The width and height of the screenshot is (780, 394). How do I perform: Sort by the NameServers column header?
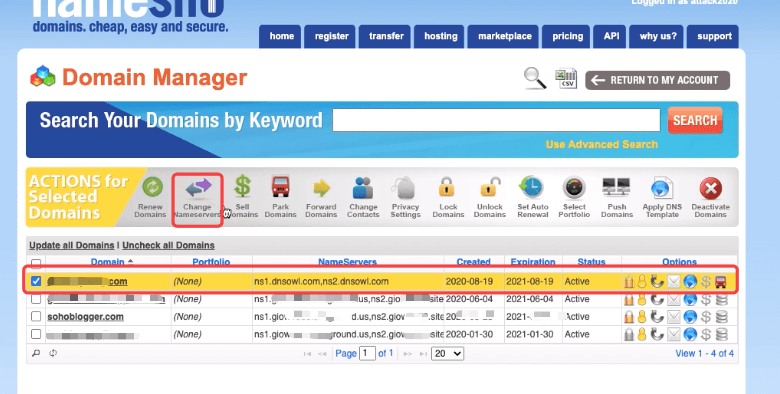pos(348,262)
